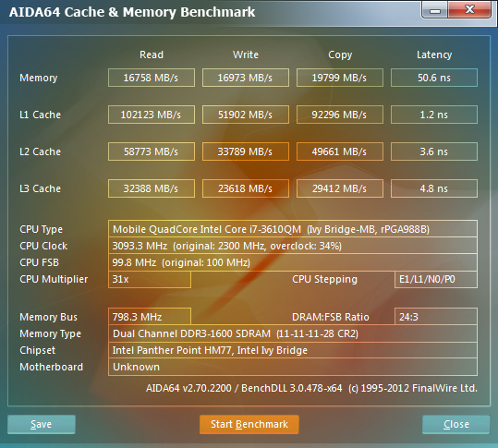This screenshot has height=448, width=498.
Task: Click the Memory Type description field
Action: (293, 333)
